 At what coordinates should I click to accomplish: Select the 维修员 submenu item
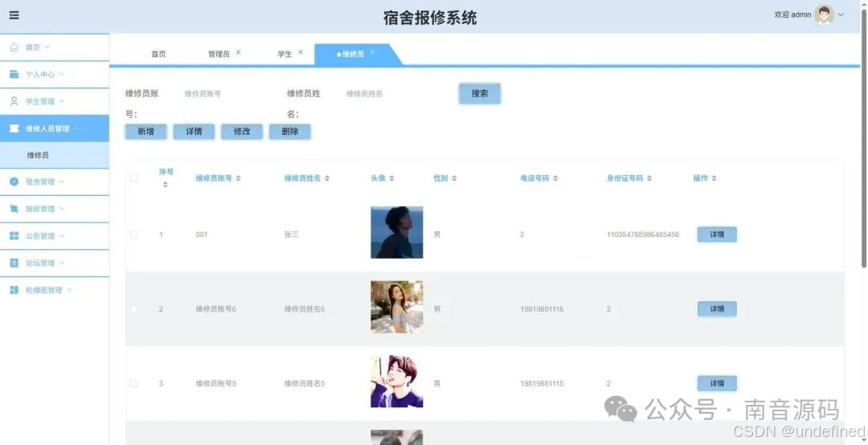tap(55, 155)
